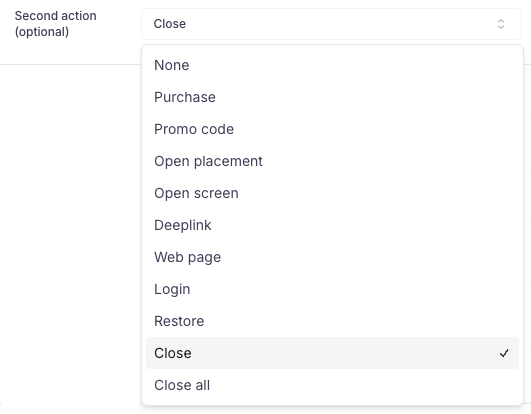531x414 pixels.
Task: Click the checkmark icon beside Close option
Action: pyautogui.click(x=504, y=353)
